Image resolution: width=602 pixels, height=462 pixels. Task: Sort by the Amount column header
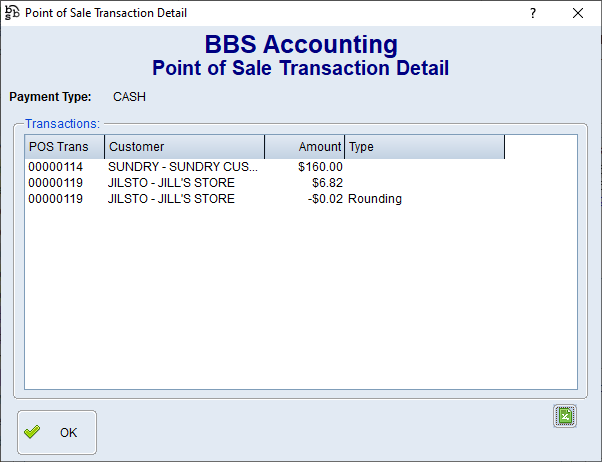point(304,147)
